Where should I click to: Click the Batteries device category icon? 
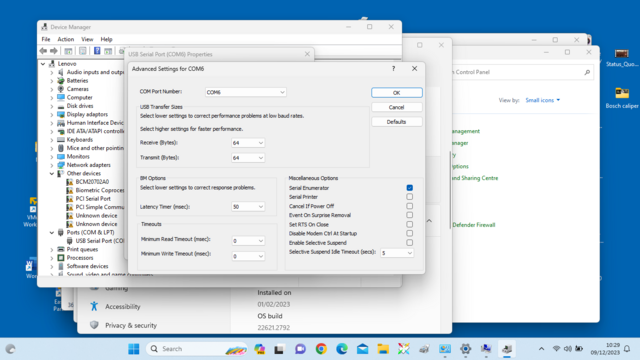pos(61,80)
